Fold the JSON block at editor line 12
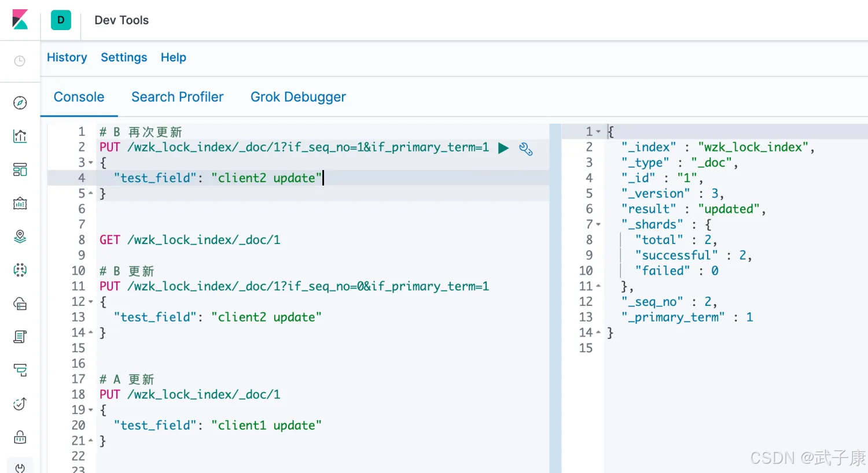The width and height of the screenshot is (868, 473). (91, 302)
